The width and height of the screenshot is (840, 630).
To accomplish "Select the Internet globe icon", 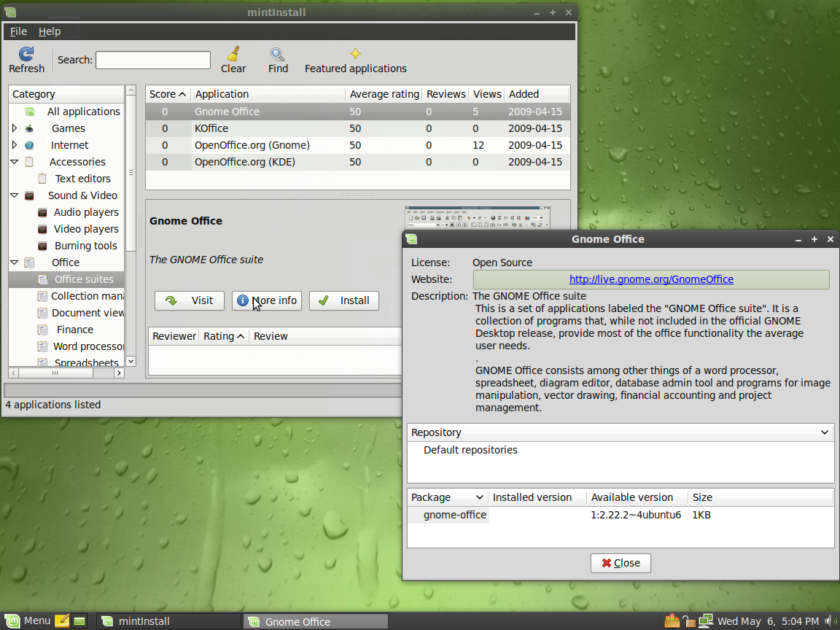I will pyautogui.click(x=29, y=145).
